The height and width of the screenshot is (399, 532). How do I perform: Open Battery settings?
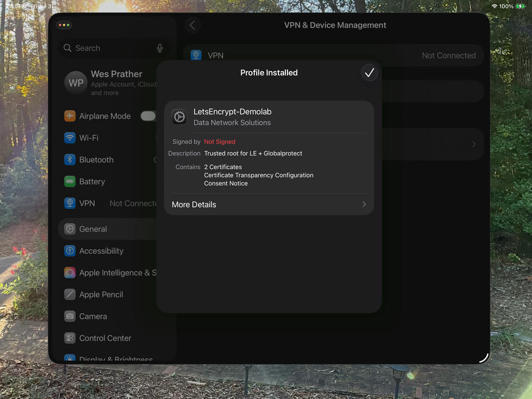click(x=108, y=182)
